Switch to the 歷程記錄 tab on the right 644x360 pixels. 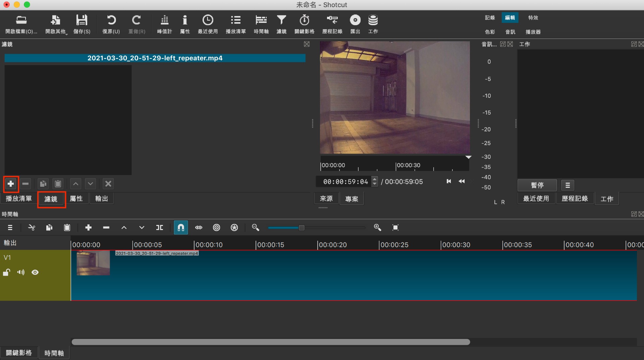click(x=575, y=199)
